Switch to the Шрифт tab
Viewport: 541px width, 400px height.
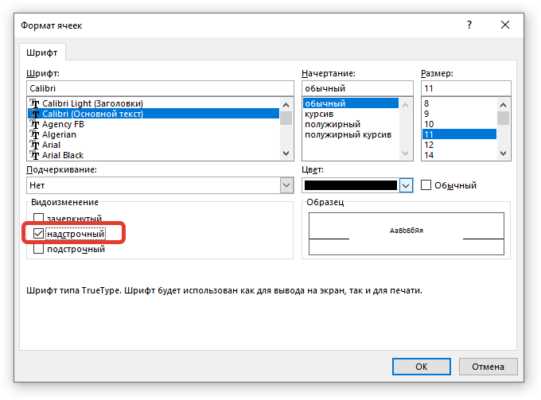tap(42, 53)
